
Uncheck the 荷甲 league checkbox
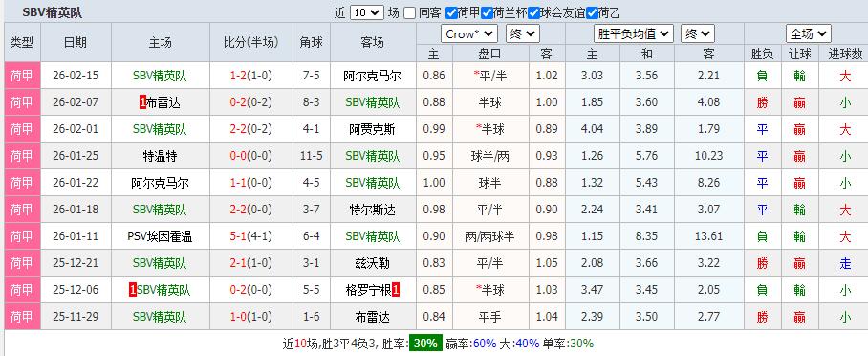pyautogui.click(x=451, y=12)
